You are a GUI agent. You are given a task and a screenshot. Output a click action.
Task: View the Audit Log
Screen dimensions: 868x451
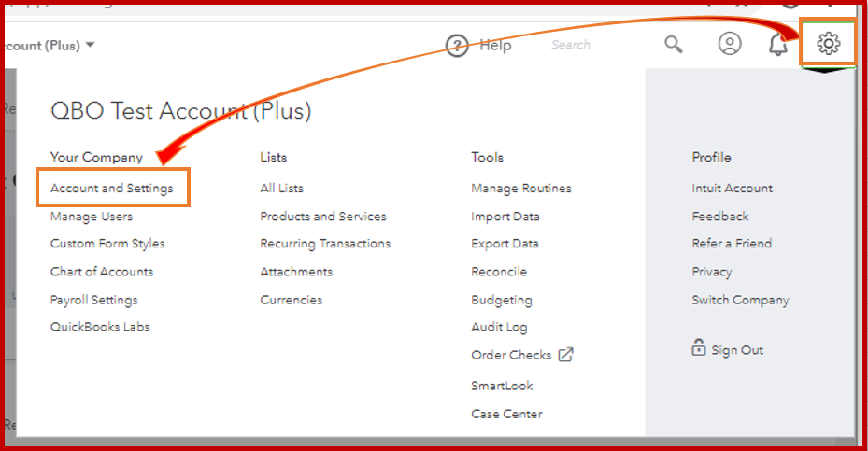499,327
